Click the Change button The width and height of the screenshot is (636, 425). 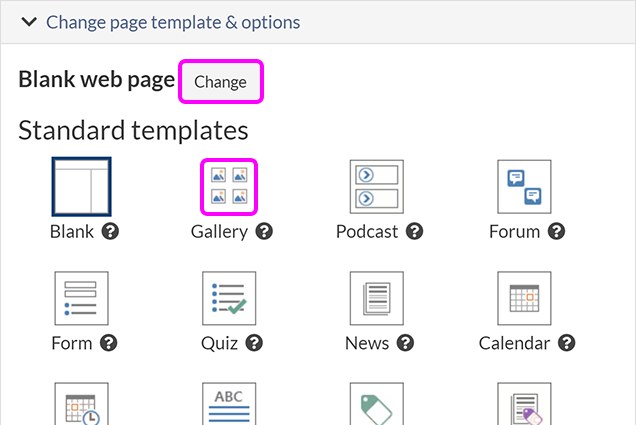point(220,82)
